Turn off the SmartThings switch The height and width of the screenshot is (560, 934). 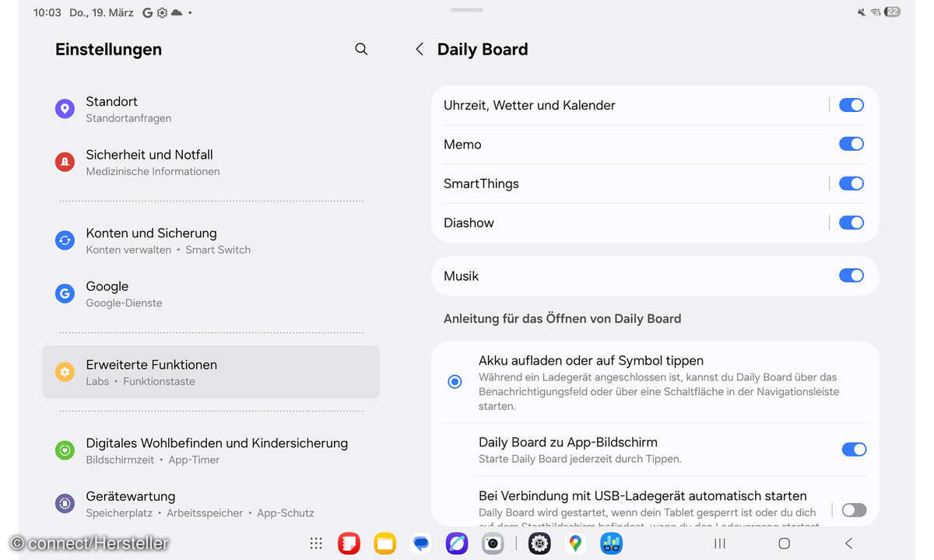point(851,184)
